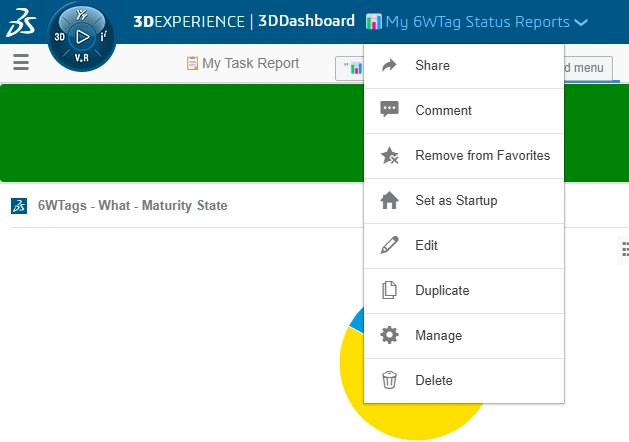Click the compass east information quadrant
This screenshot has height=442, width=629.
pyautogui.click(x=103, y=36)
